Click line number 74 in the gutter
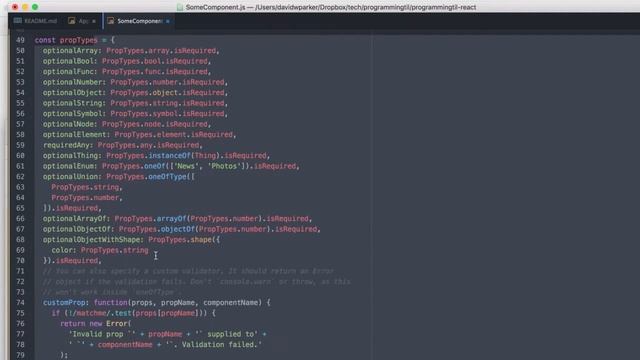 (20, 302)
